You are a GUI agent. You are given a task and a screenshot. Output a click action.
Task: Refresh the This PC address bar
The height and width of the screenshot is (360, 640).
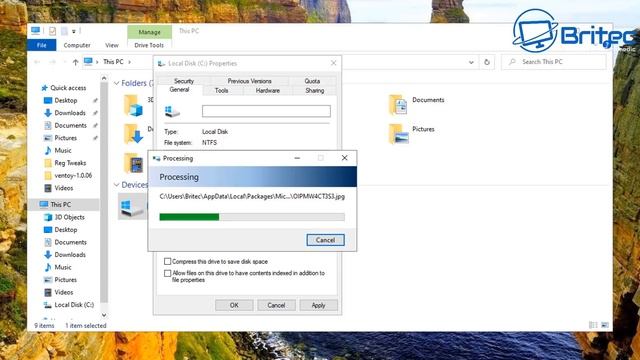[x=487, y=62]
